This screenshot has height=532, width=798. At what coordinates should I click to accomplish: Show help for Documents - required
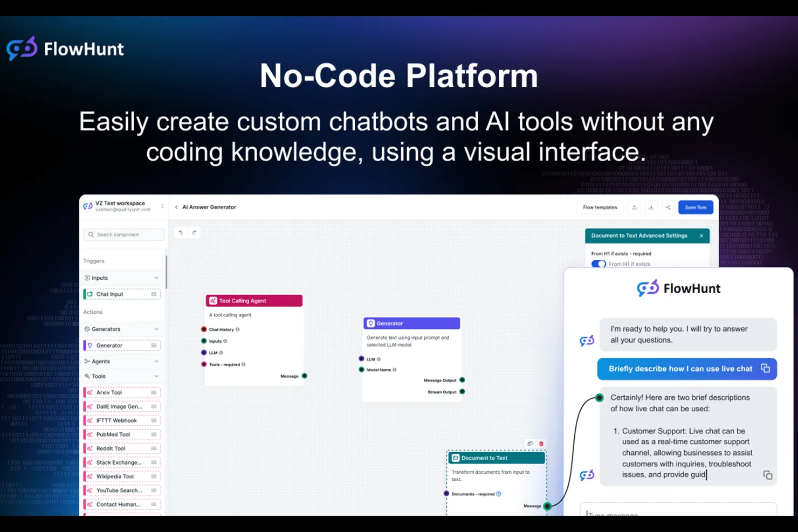pos(499,494)
